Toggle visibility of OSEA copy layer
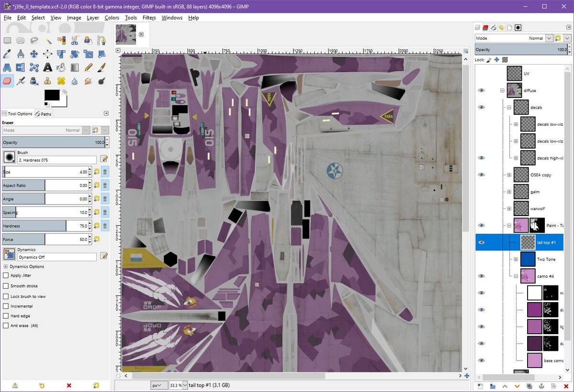574x392 pixels. pos(481,174)
